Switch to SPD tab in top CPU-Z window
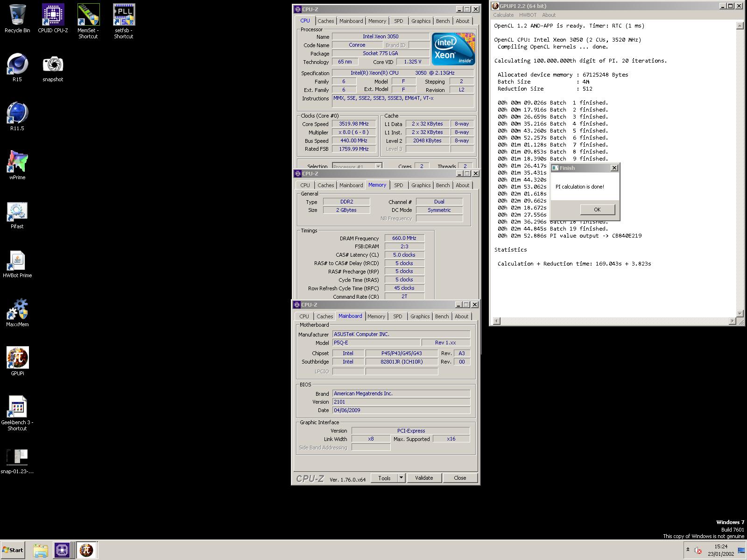This screenshot has height=560, width=747. (398, 21)
